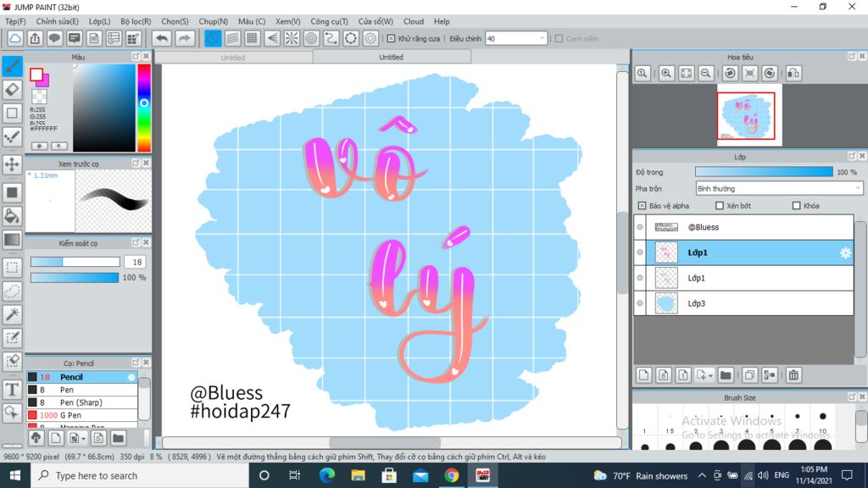Image resolution: width=868 pixels, height=488 pixels.
Task: Open the Công cụ(T) menu
Action: [329, 21]
